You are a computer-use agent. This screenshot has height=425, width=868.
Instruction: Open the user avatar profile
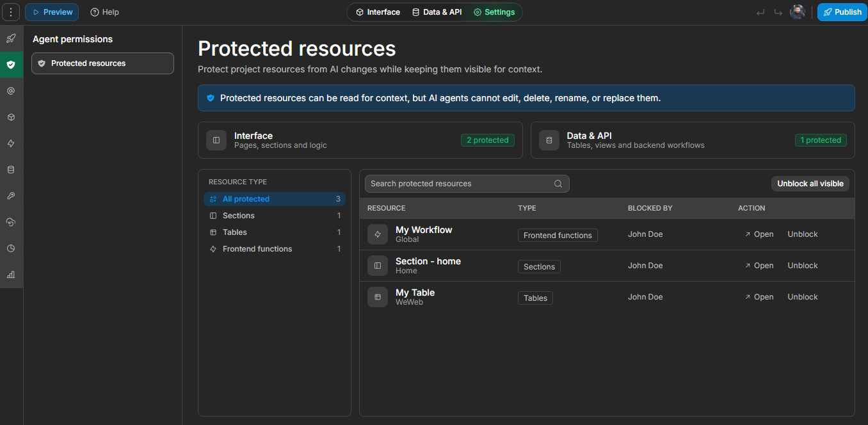(x=798, y=12)
